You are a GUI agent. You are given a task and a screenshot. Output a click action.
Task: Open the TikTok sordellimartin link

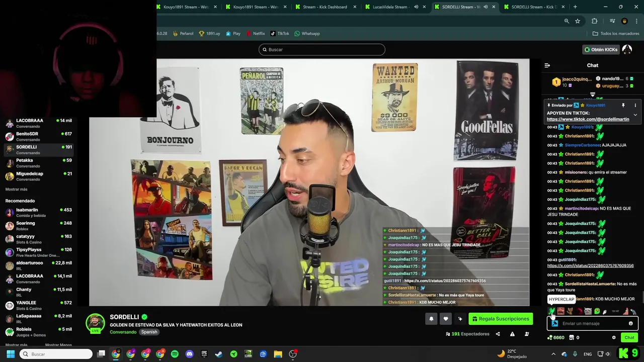588,119
